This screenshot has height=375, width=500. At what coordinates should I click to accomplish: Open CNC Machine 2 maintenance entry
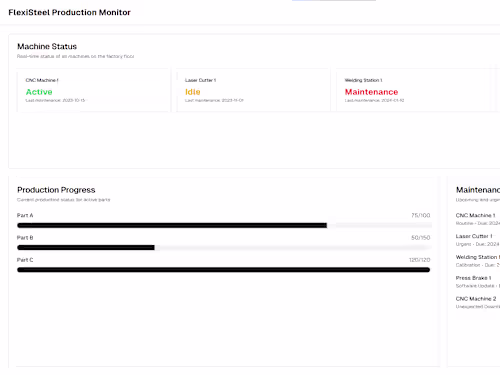tap(478, 302)
